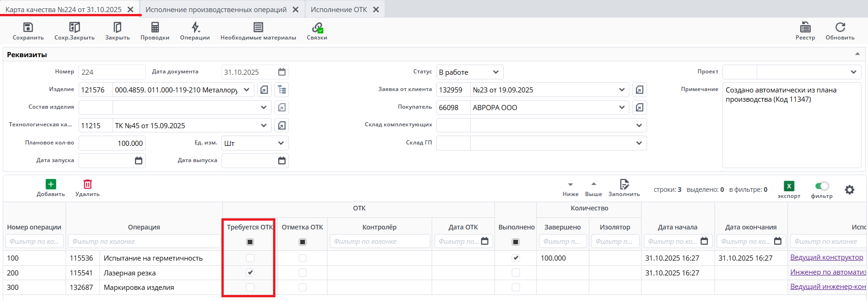Viewport: 868px width, 301px height.
Task: Check Требуется ОТК for Испытание на герметичность
Action: 250,258
